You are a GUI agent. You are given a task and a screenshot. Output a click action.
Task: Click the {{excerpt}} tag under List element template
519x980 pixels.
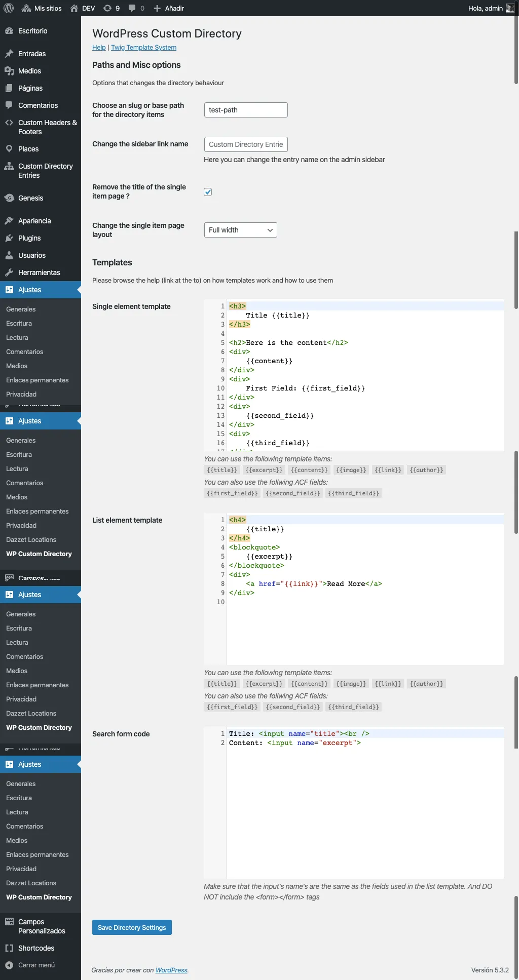[x=264, y=684]
